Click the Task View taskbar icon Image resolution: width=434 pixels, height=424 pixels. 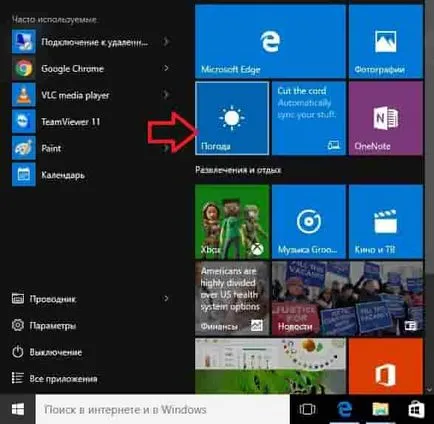click(307, 409)
